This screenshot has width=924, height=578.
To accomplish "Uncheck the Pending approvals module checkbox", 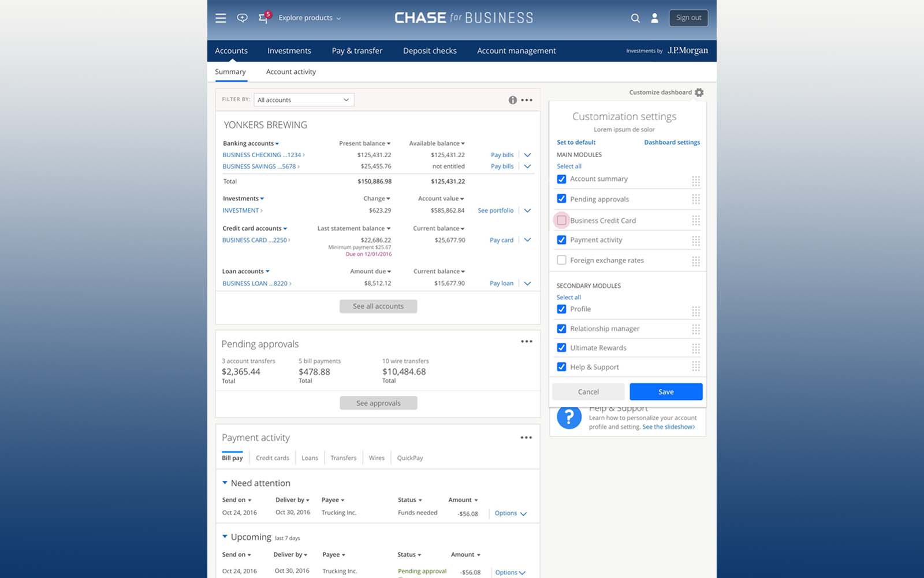I will pos(561,199).
